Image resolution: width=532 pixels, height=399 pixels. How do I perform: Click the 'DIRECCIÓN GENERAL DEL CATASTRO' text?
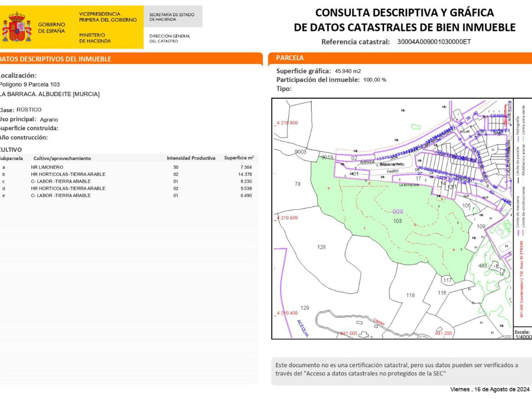point(170,39)
